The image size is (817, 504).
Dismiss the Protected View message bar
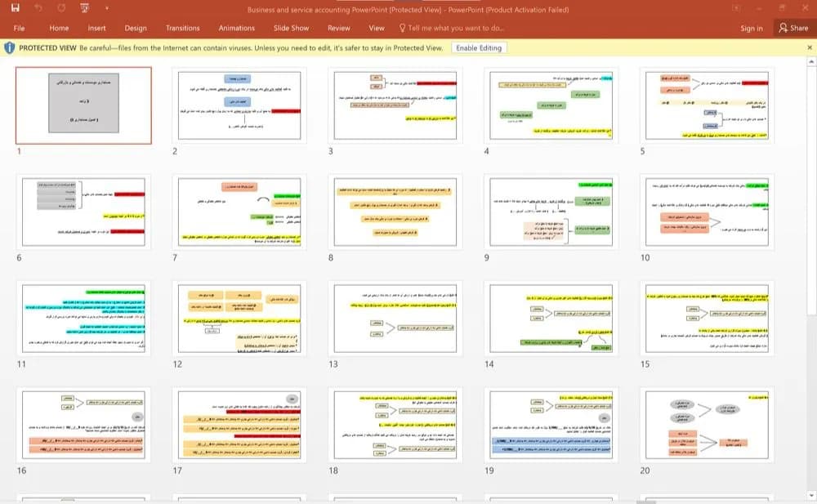point(810,47)
